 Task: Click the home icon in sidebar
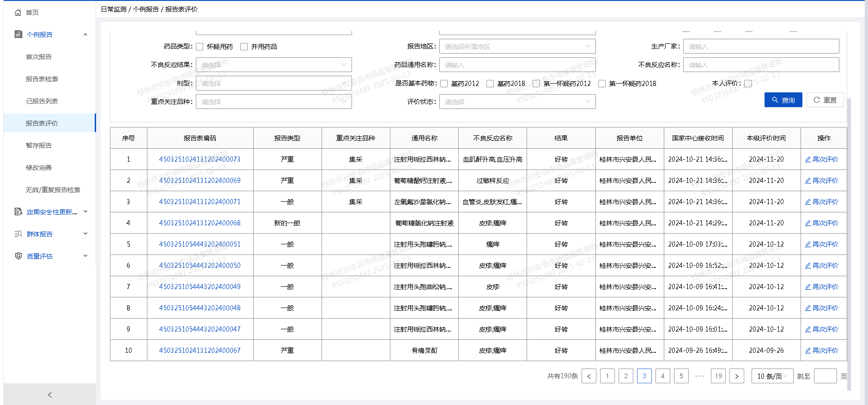coord(18,12)
